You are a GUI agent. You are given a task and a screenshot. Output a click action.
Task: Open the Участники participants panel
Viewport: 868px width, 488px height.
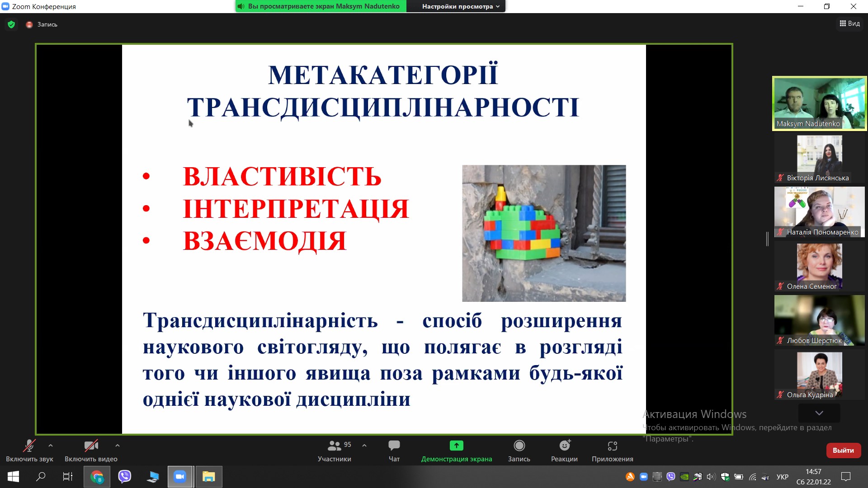(x=335, y=450)
